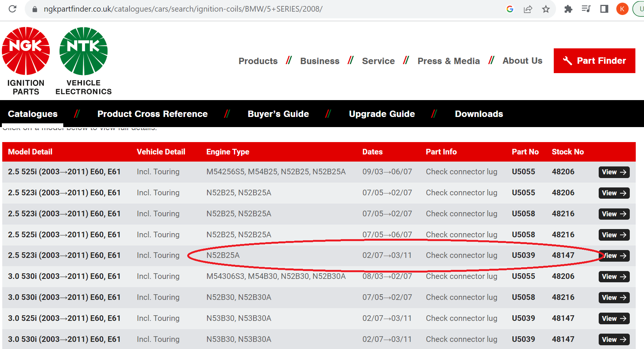Click the URL address bar field
This screenshot has width=644, height=349.
click(262, 9)
